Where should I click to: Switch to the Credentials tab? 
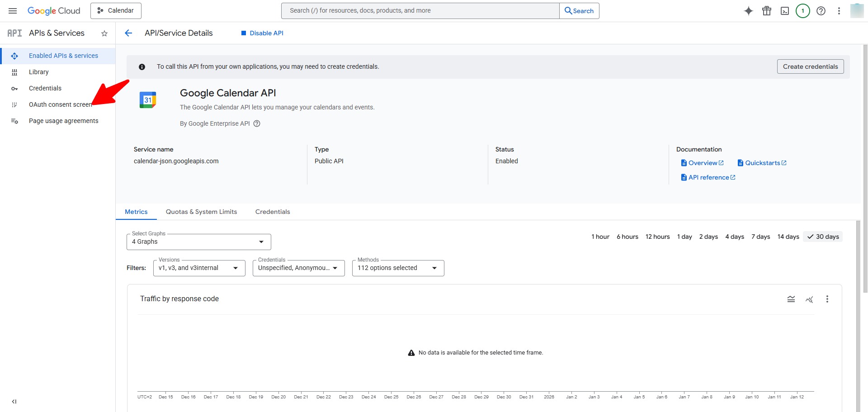click(x=273, y=212)
